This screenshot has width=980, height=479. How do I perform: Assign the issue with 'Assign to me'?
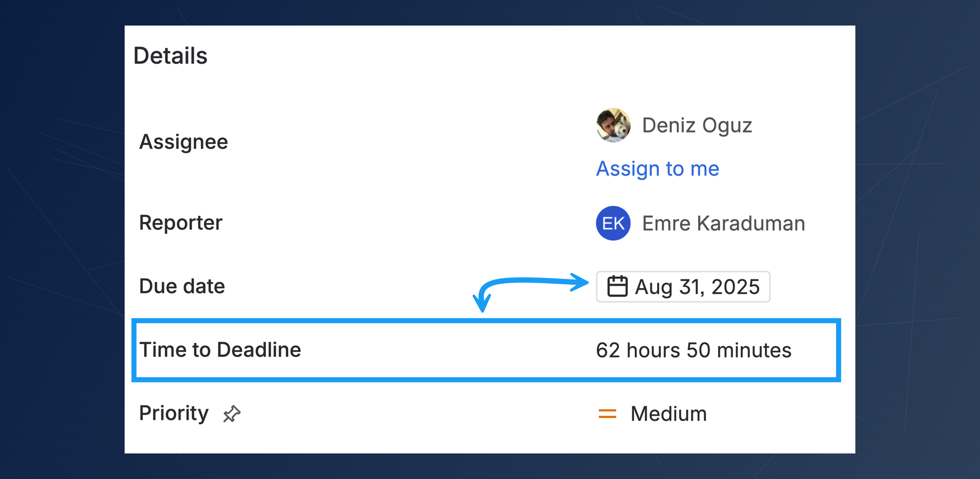[657, 169]
